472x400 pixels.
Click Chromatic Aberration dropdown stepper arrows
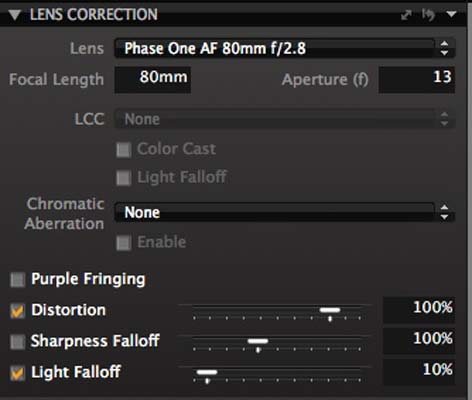(x=444, y=212)
